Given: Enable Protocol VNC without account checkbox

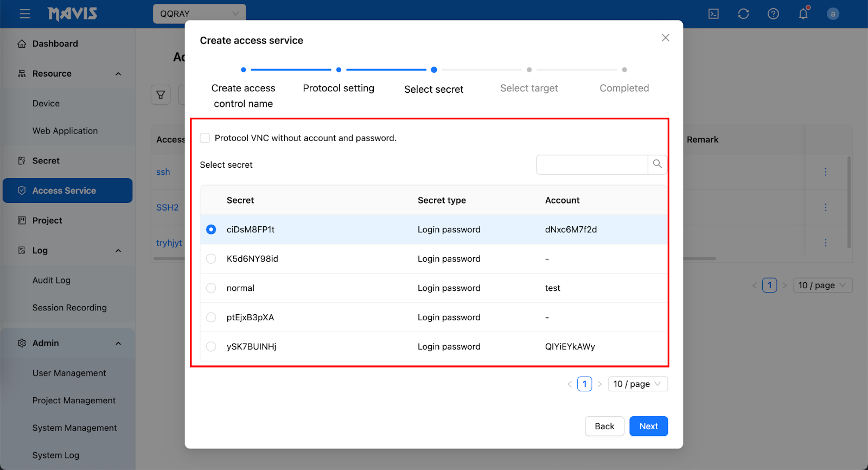Looking at the screenshot, I should 205,138.
